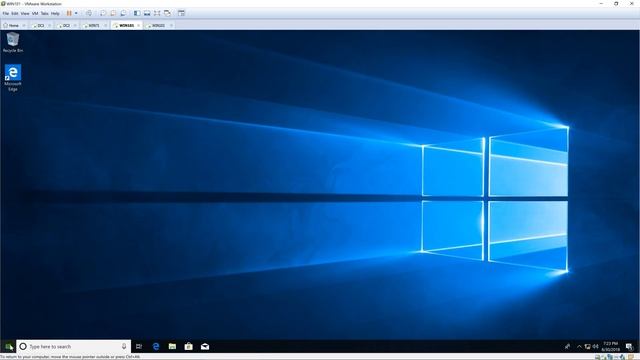The width and height of the screenshot is (640, 360).
Task: Open the Windows Start menu
Action: 8,347
